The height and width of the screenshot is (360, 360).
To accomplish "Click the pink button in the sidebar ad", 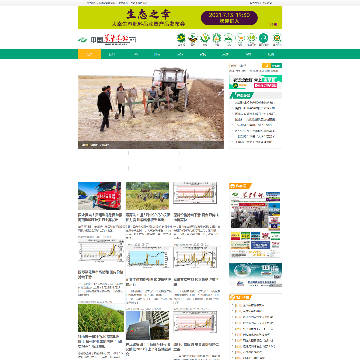I will (x=265, y=85).
